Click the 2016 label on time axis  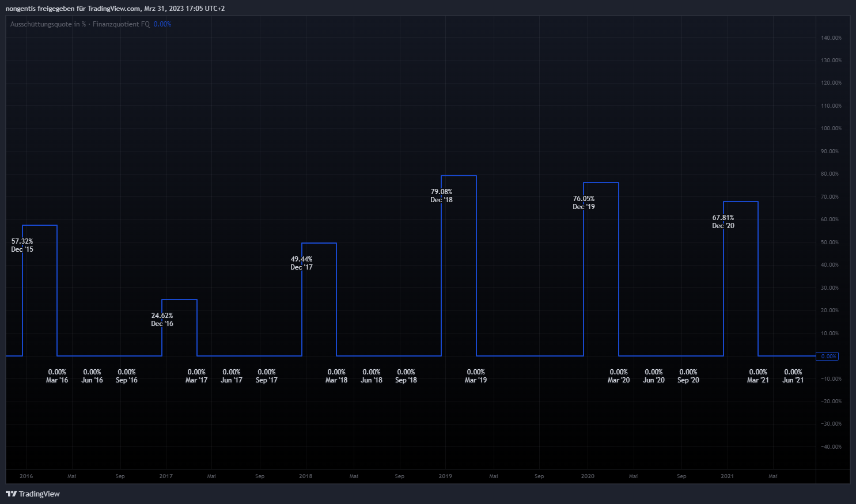pyautogui.click(x=26, y=476)
